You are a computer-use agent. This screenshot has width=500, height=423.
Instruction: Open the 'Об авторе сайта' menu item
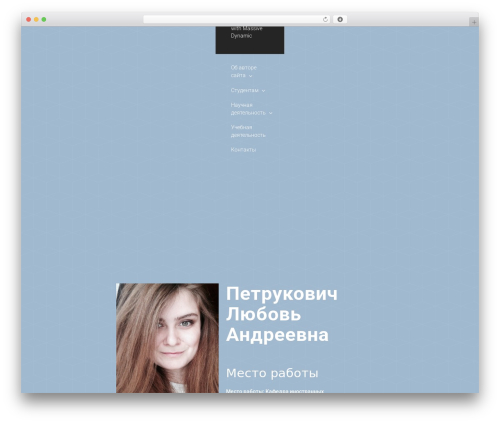(x=243, y=71)
